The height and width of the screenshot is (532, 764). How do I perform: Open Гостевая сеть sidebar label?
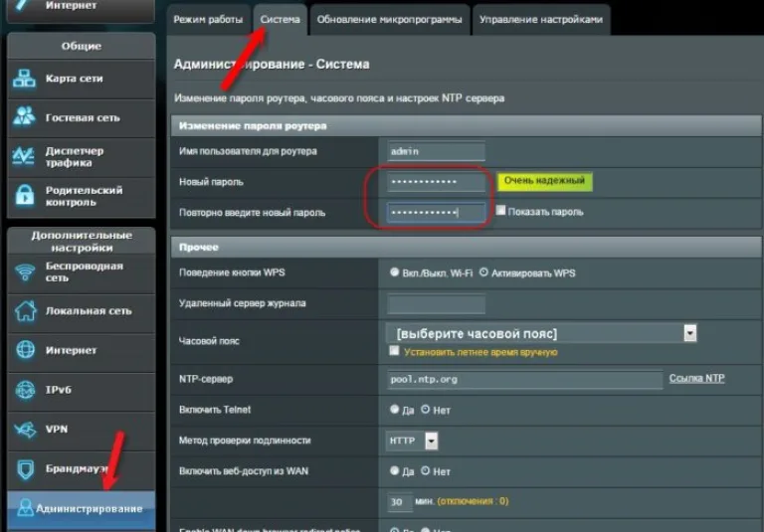(83, 118)
